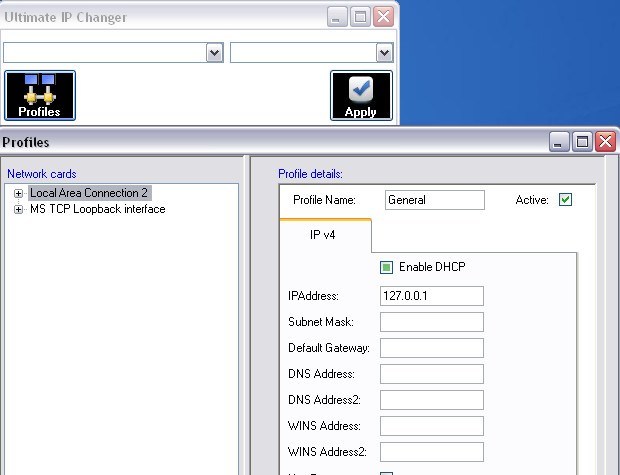Image resolution: width=620 pixels, height=475 pixels.
Task: Open the right combo box dropdown arrow
Action: [x=384, y=53]
